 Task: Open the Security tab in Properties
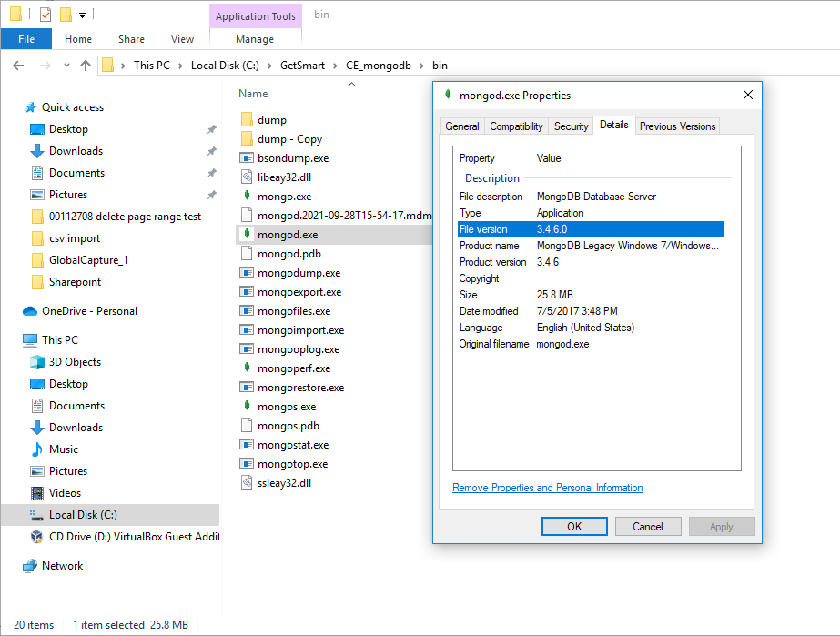571,126
